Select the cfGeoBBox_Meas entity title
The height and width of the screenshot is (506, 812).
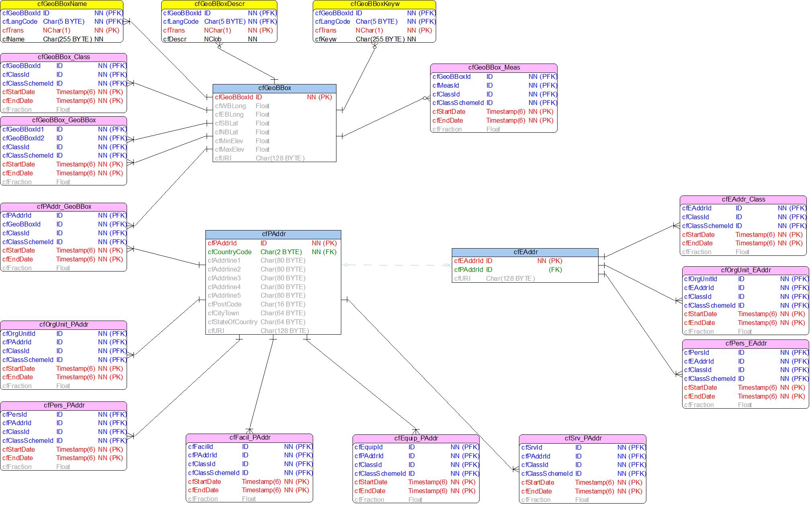click(494, 68)
